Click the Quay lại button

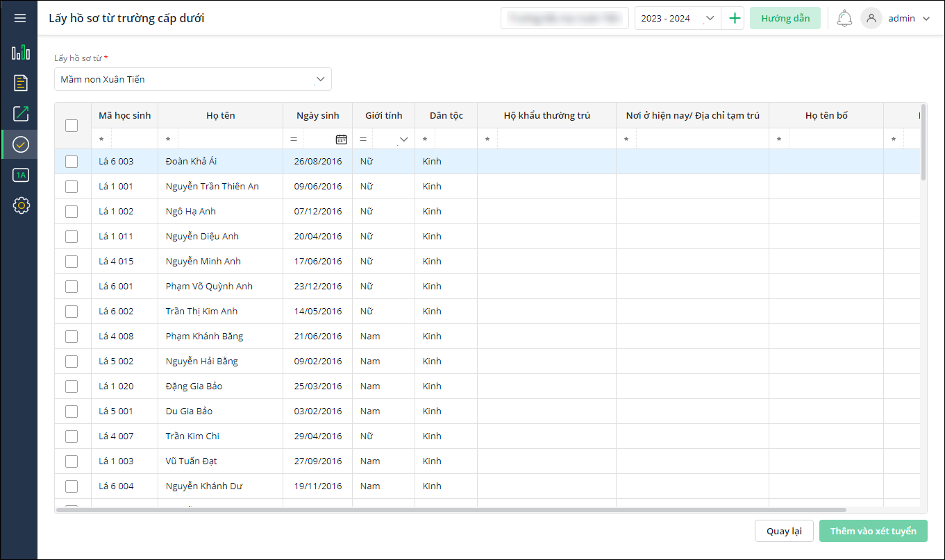click(784, 531)
